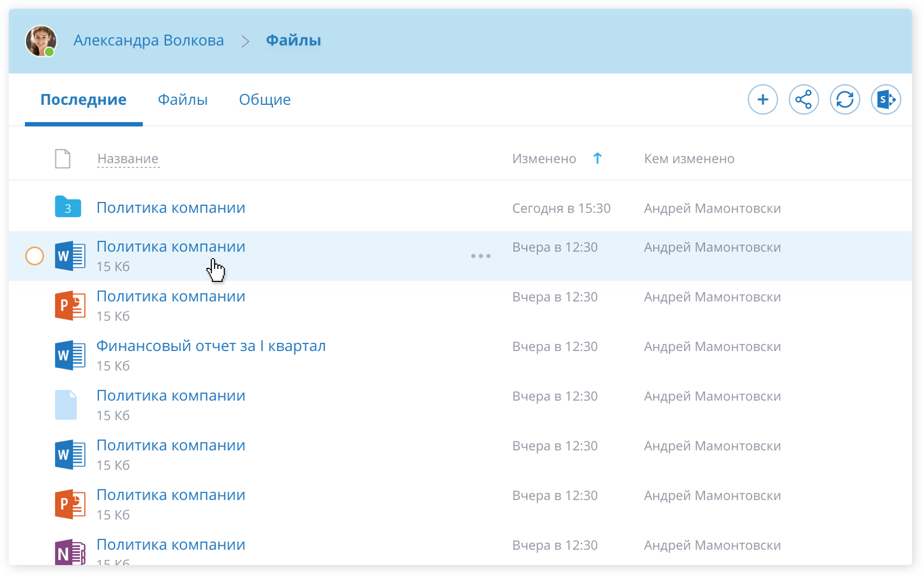Screen dimensions: 924x577
Task: Click Александра Волкова profile avatar
Action: pyautogui.click(x=41, y=41)
